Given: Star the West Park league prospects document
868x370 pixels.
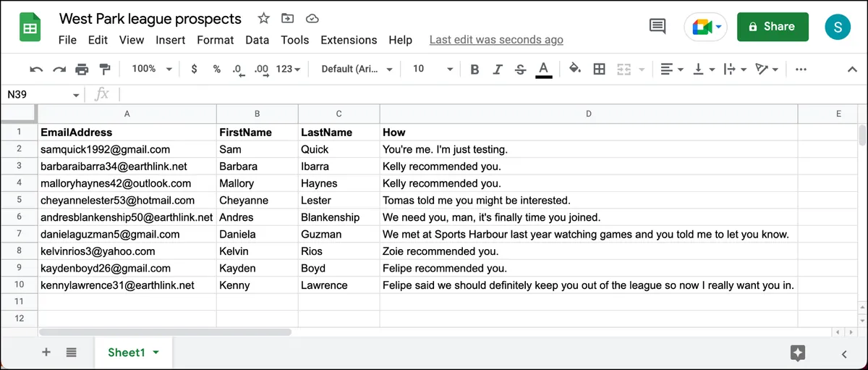Looking at the screenshot, I should pyautogui.click(x=263, y=18).
